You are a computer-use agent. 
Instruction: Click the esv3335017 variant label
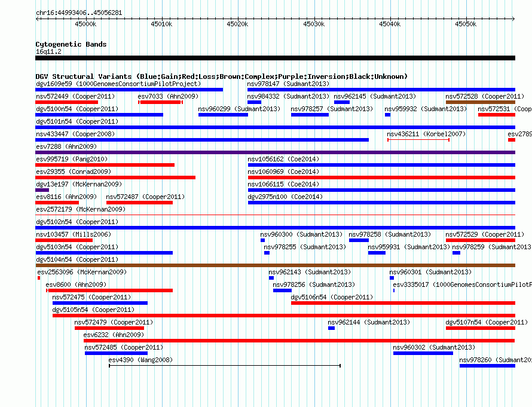pyautogui.click(x=462, y=284)
